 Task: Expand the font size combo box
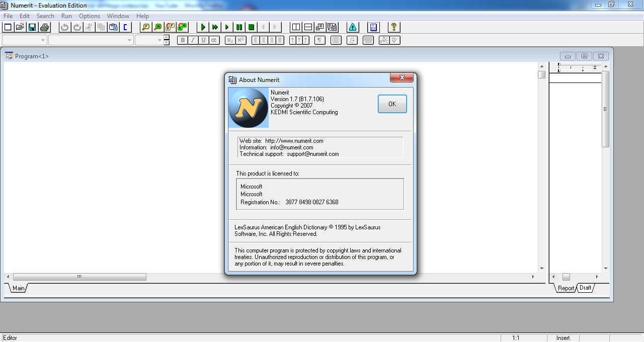[159, 40]
